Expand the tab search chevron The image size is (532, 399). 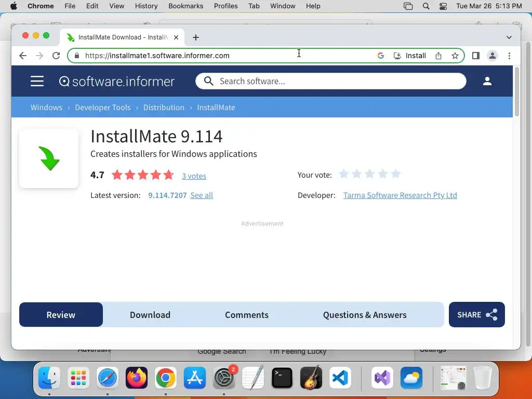509,37
